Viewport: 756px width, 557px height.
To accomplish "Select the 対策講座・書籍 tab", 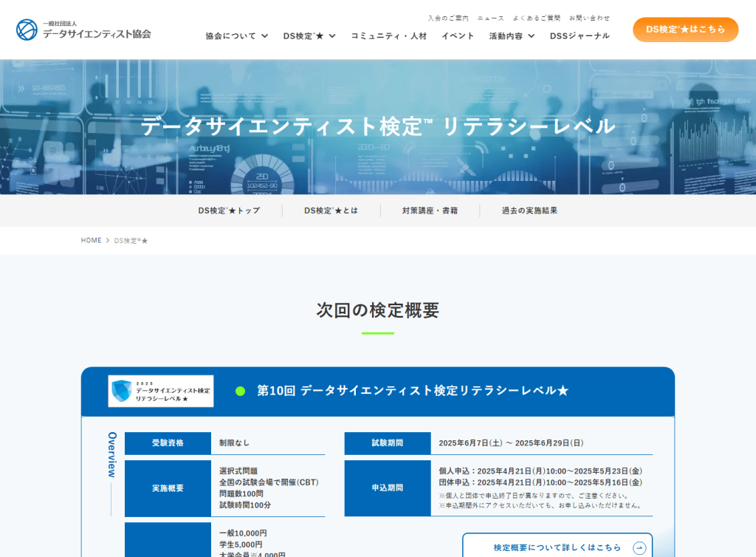I will [x=430, y=211].
